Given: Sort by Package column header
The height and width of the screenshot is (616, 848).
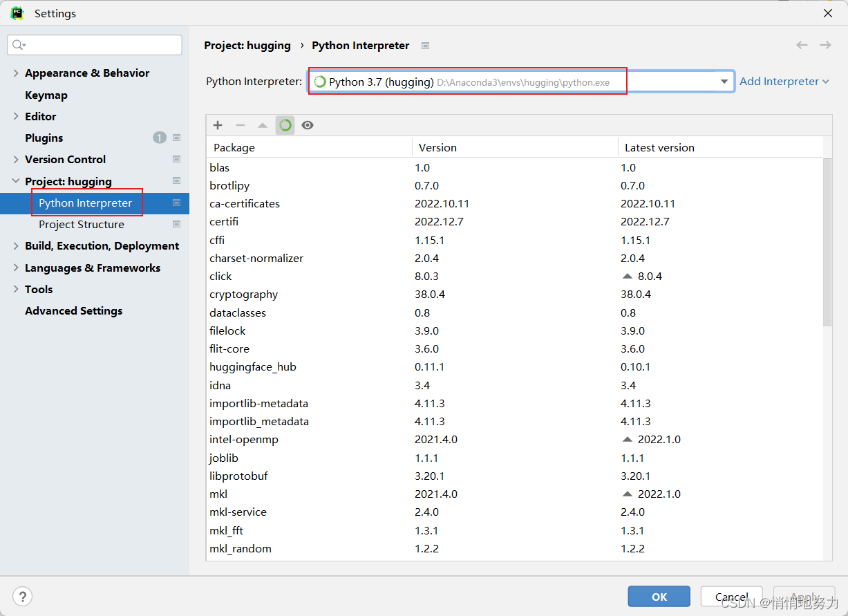Looking at the screenshot, I should coord(309,147).
